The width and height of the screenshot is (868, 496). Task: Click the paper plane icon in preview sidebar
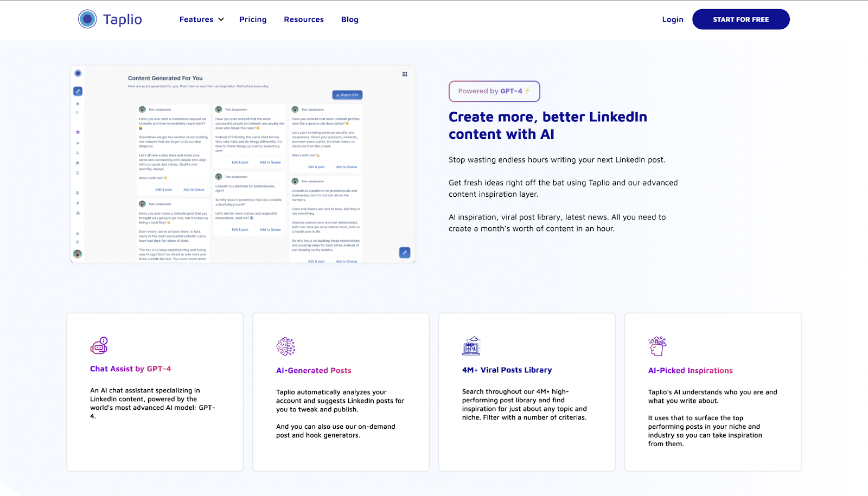pos(78,203)
